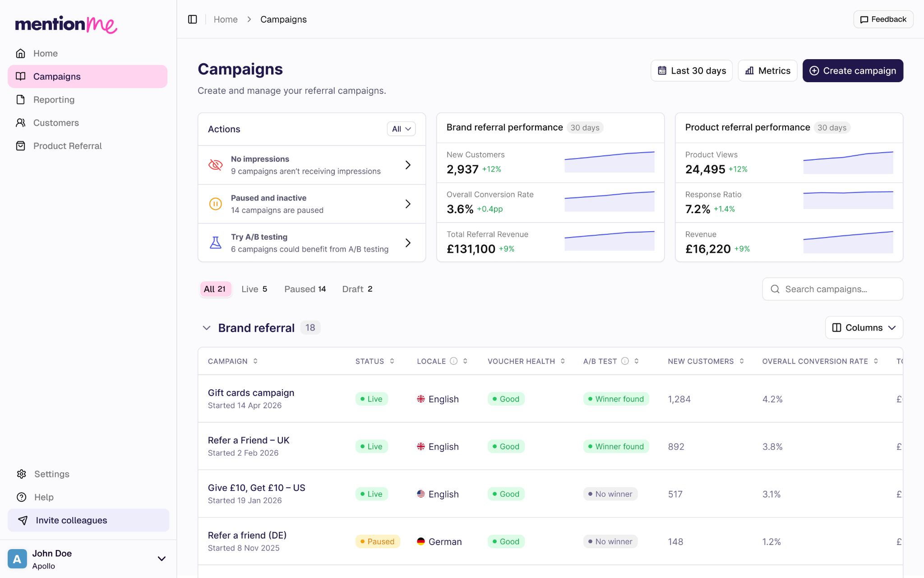Click the A/B Test info icon
Screen dimensions: 924x578
625,361
